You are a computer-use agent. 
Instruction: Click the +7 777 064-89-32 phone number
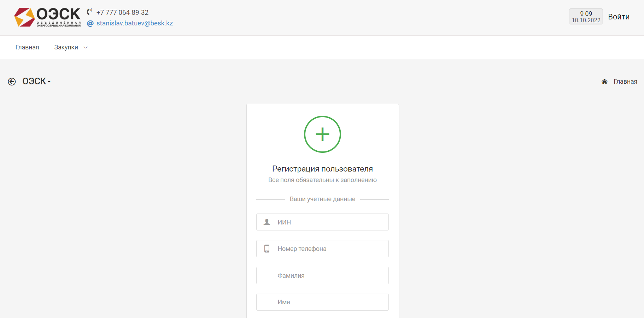[122, 12]
